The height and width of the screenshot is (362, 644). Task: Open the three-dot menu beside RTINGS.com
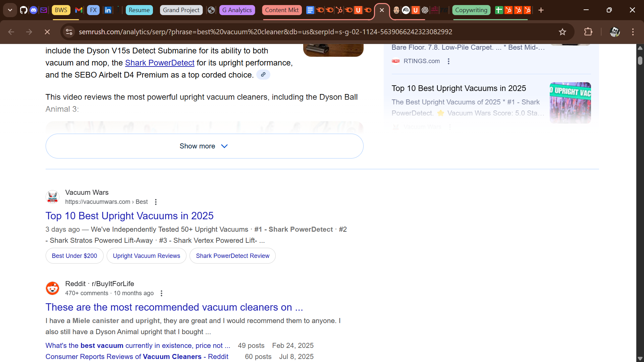click(x=448, y=61)
